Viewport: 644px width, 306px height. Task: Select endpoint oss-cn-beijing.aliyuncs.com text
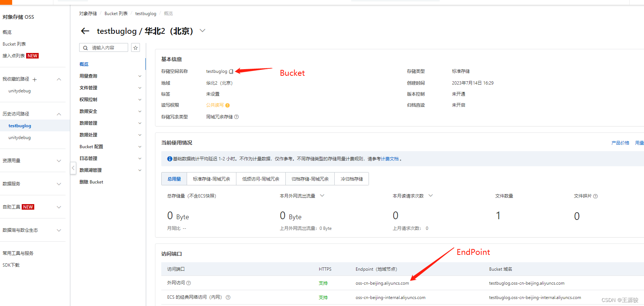[x=382, y=283]
